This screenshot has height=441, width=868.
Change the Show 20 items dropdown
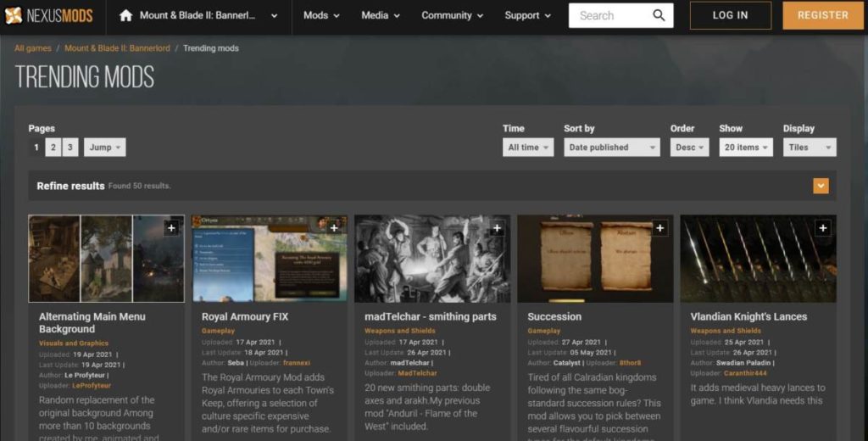746,148
